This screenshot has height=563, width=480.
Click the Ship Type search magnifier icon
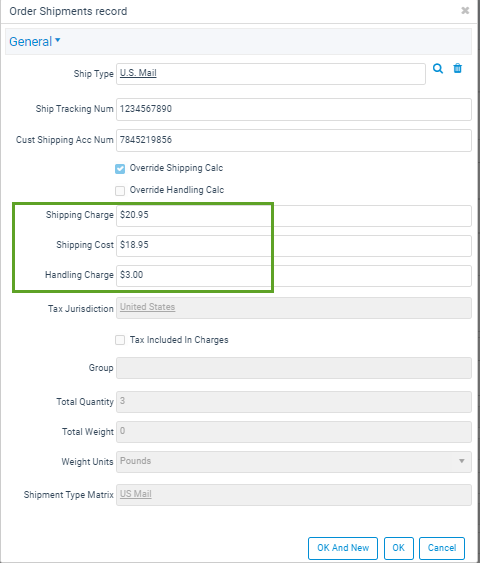coord(438,68)
